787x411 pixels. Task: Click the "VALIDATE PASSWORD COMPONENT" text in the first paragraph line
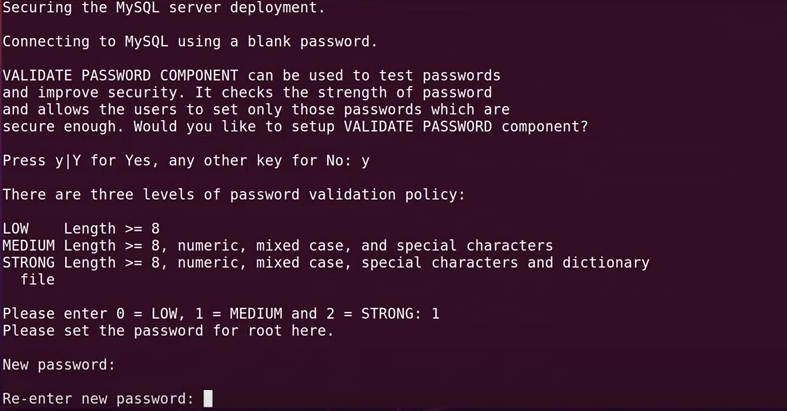(121, 76)
